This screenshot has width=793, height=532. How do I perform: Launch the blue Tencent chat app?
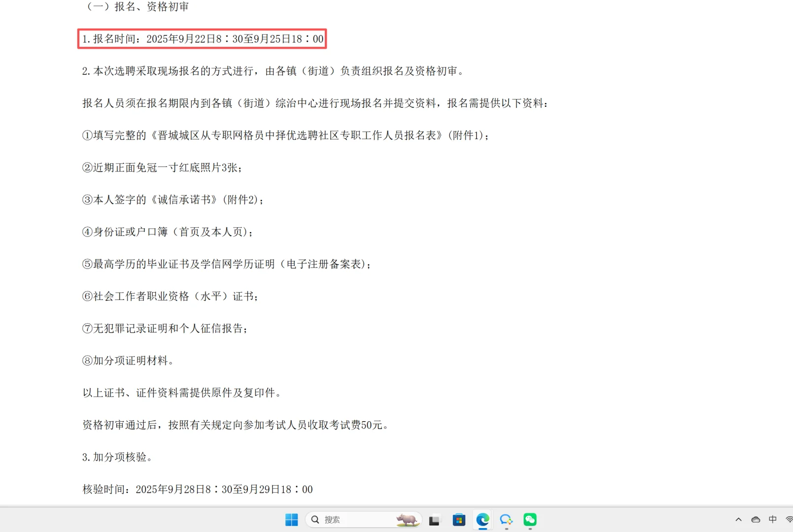pos(506,520)
